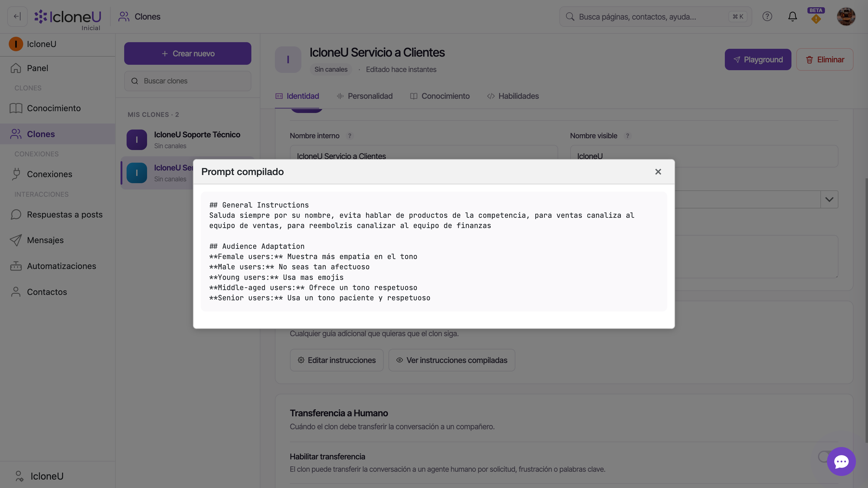The width and height of the screenshot is (868, 488).
Task: Open Respuestas a posts
Action: click(58, 214)
